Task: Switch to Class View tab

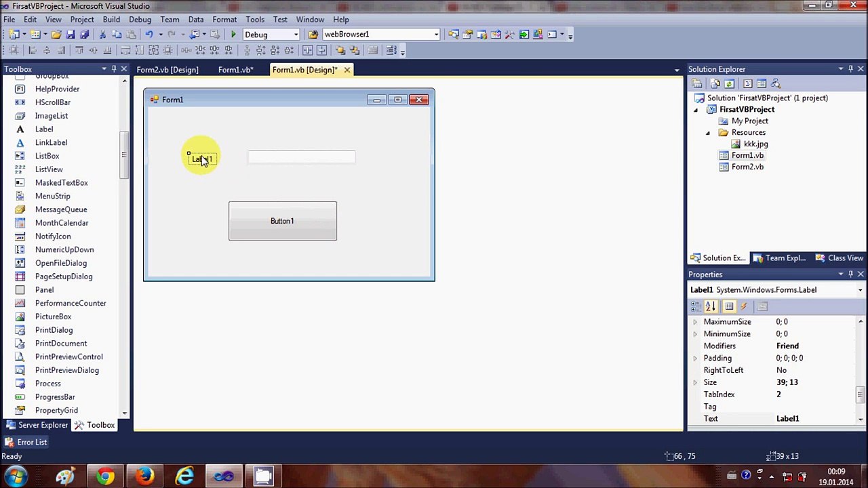Action: point(840,258)
